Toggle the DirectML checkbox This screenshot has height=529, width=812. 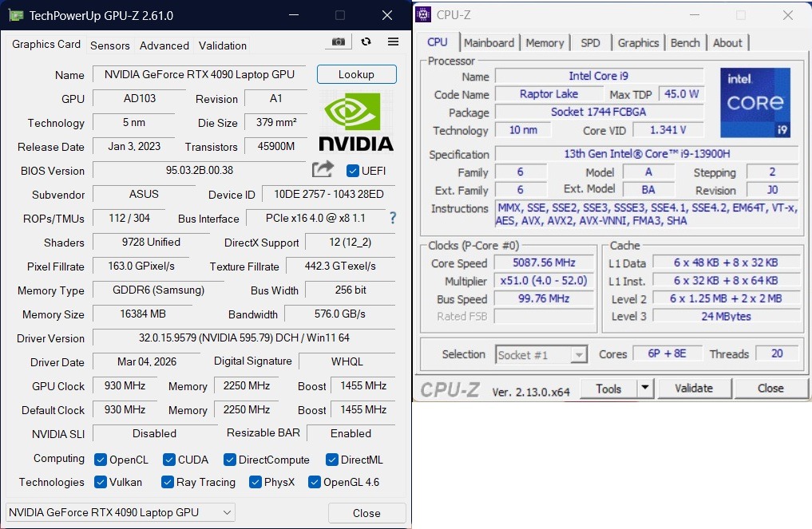[x=332, y=460]
